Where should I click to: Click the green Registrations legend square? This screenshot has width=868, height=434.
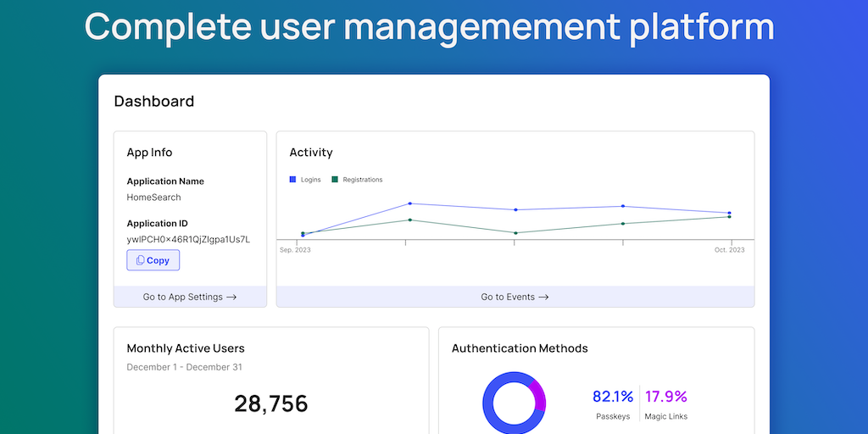335,180
